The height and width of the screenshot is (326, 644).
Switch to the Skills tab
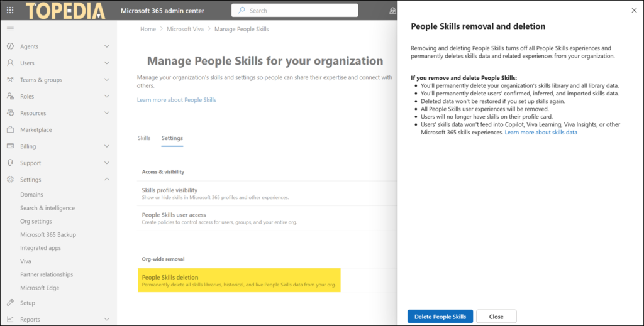(x=144, y=138)
